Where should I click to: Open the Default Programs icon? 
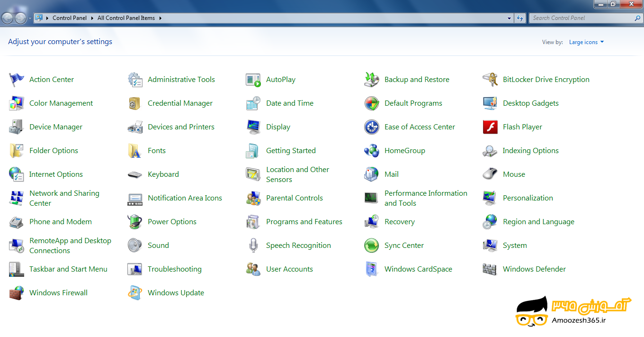click(x=372, y=103)
